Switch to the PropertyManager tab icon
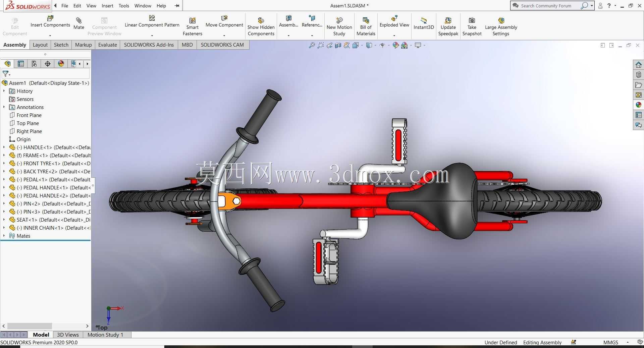 click(x=21, y=64)
